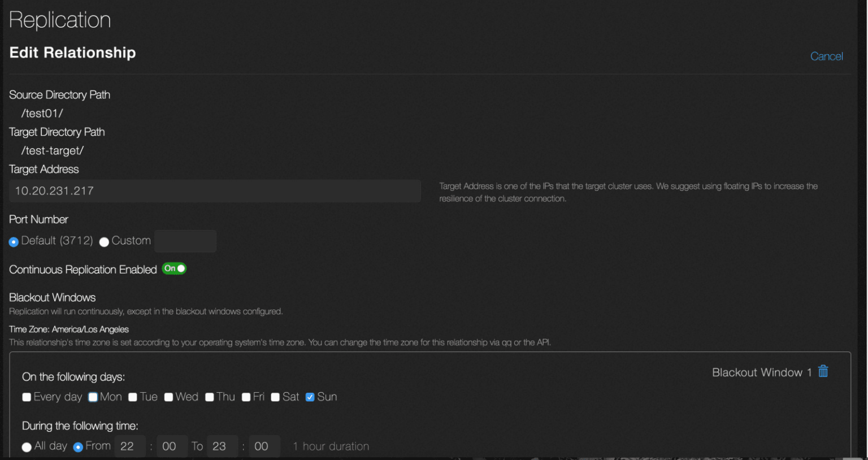Check the Mon checkbox
The height and width of the screenshot is (460, 868).
92,397
